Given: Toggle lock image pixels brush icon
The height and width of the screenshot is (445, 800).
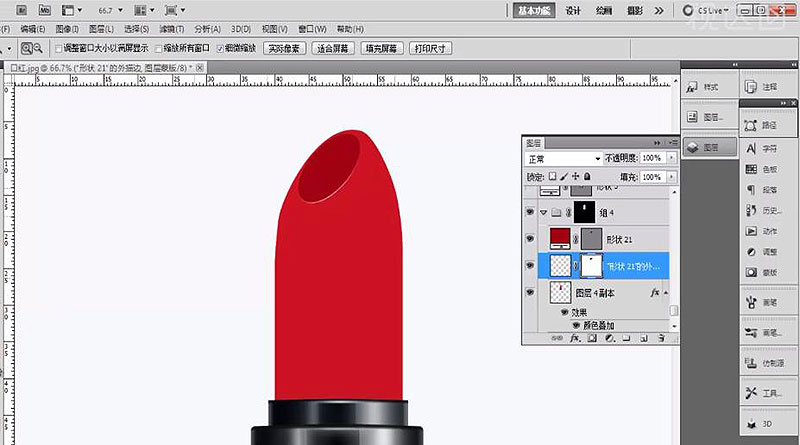Looking at the screenshot, I should pyautogui.click(x=564, y=177).
